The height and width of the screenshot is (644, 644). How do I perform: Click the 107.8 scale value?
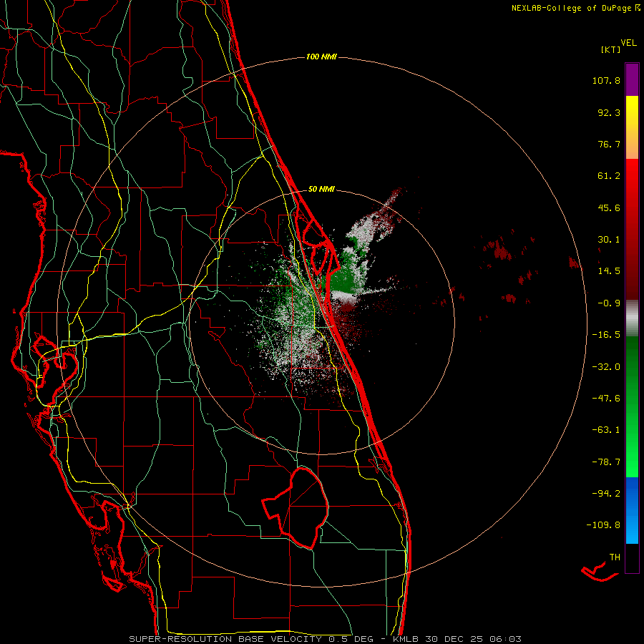pyautogui.click(x=606, y=80)
